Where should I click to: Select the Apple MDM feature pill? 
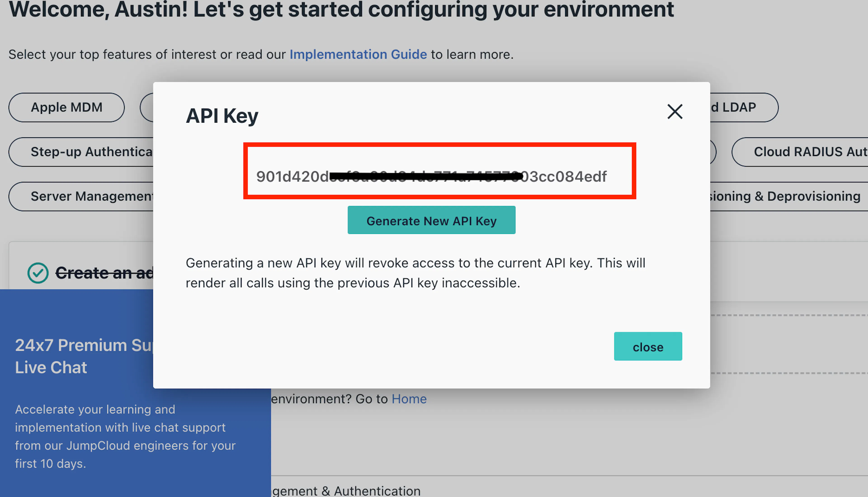click(x=67, y=107)
